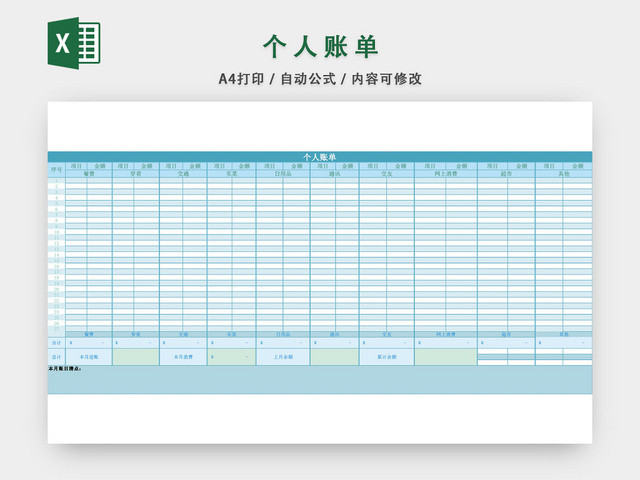Click the 累计余额 label cell
The width and height of the screenshot is (640, 480).
(387, 357)
